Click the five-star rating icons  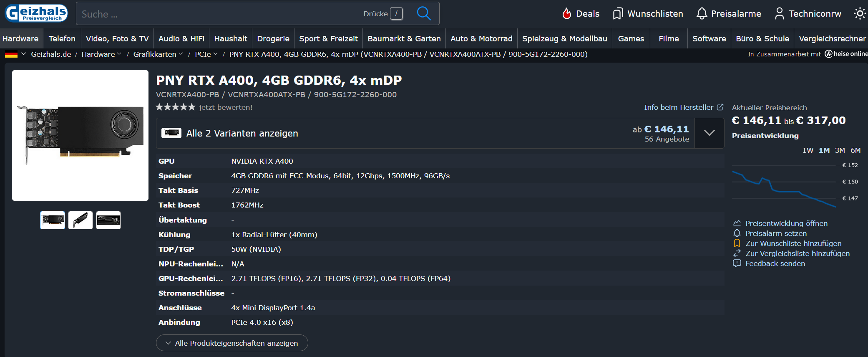click(176, 107)
